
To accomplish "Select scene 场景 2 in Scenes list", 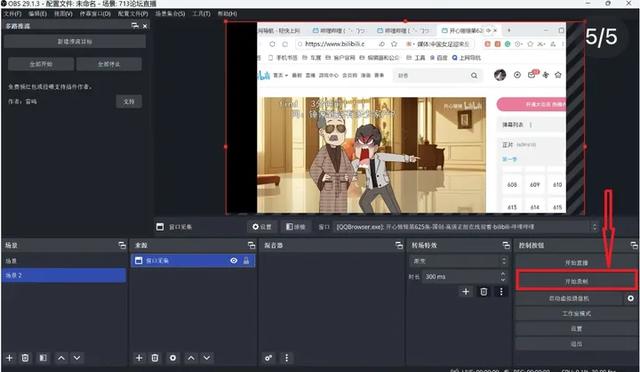I will pos(64,275).
